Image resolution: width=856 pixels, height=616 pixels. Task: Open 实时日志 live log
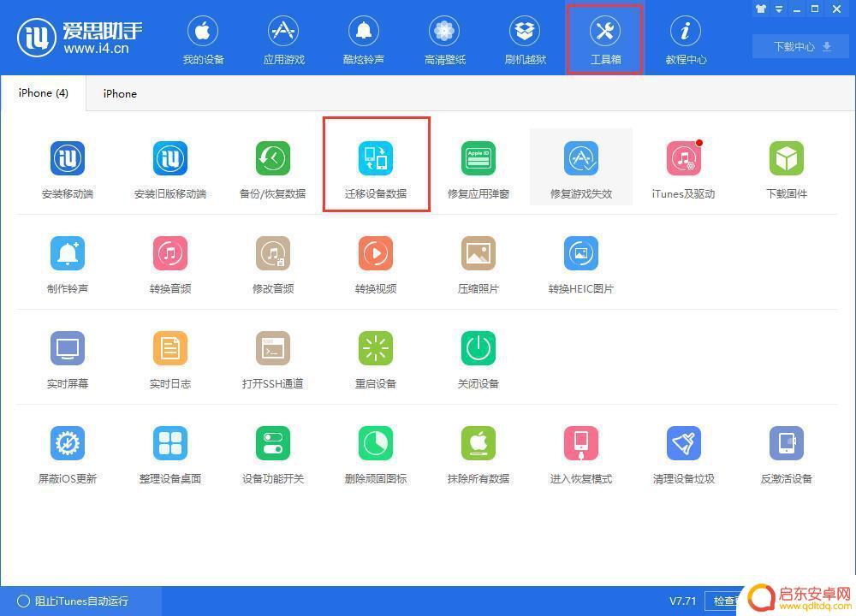(x=169, y=359)
